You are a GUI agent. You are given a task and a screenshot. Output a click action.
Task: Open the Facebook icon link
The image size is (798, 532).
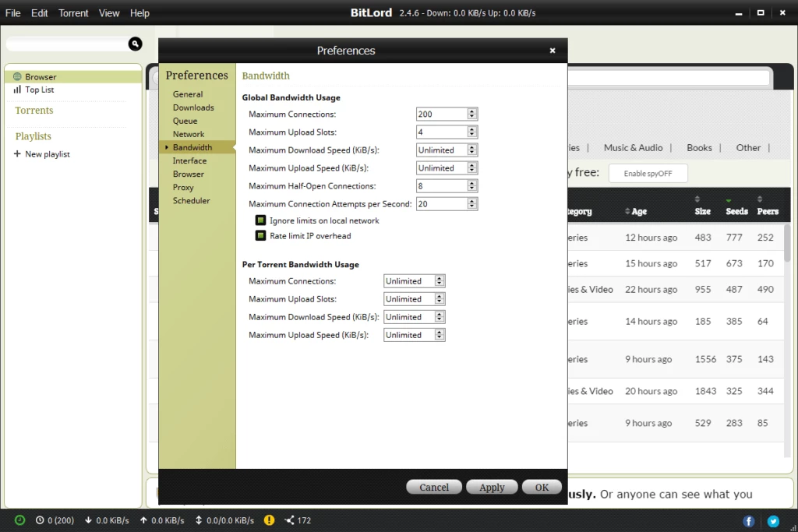click(x=749, y=521)
